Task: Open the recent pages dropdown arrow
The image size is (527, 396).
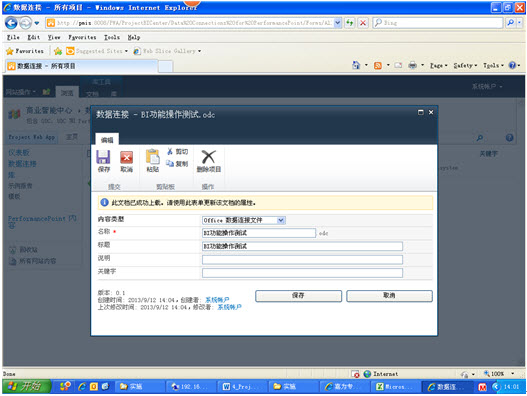Action: [37, 23]
